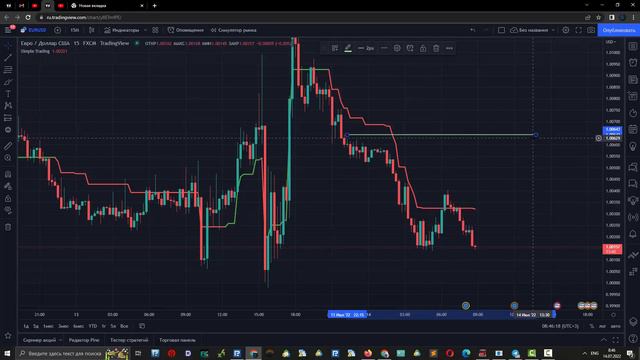Open the Торговая панель tab

(x=177, y=340)
